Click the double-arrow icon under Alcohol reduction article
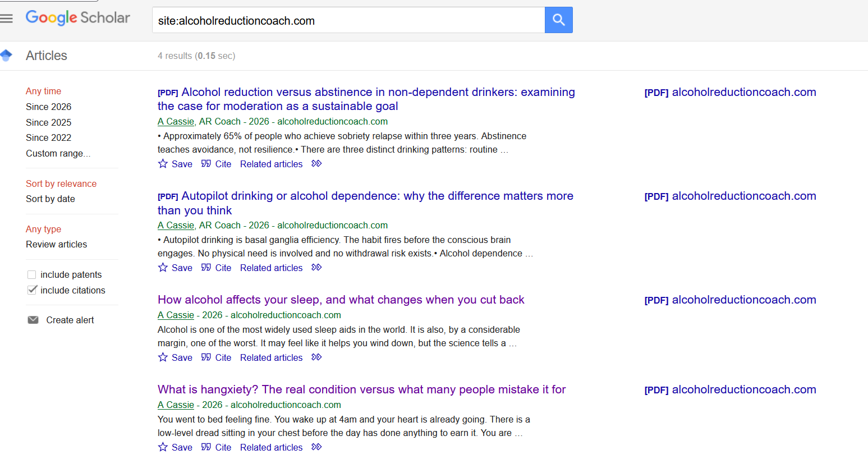Image resolution: width=868 pixels, height=468 pixels. tap(316, 164)
